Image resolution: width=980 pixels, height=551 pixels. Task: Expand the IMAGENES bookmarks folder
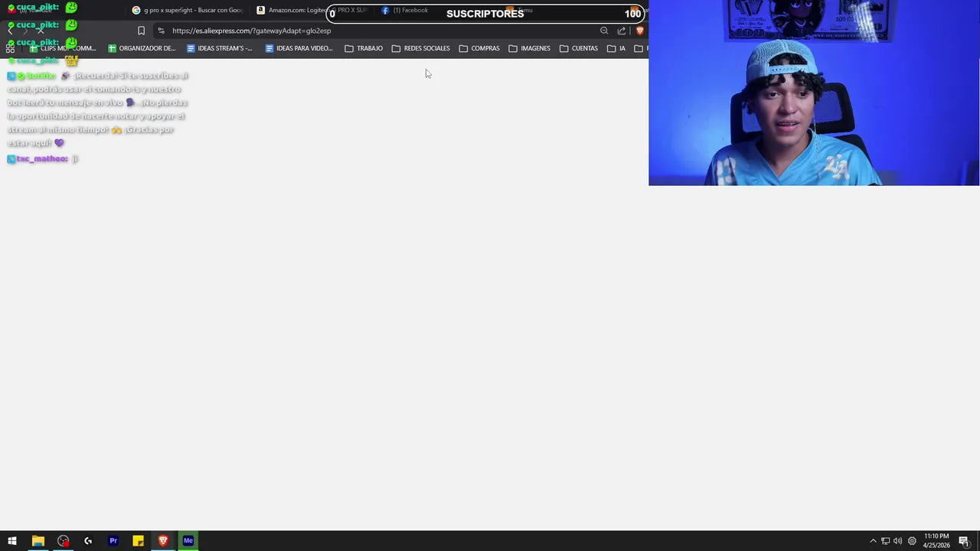(x=529, y=48)
